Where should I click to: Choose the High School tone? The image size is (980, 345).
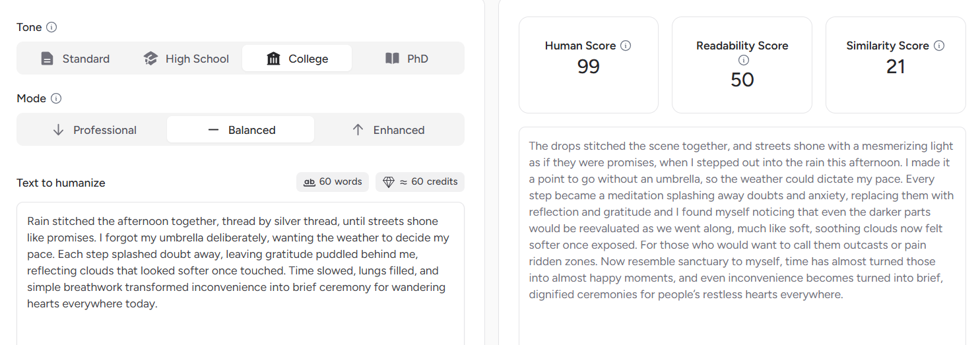coord(186,59)
